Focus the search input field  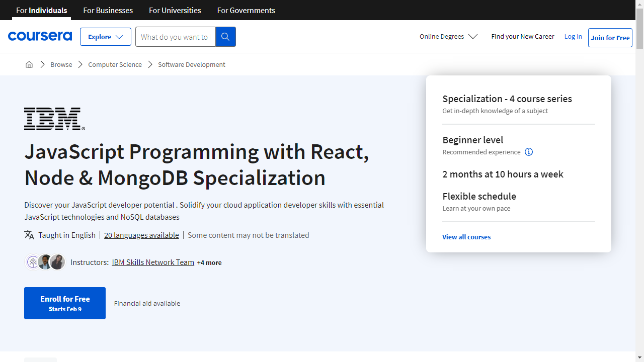[x=175, y=37]
